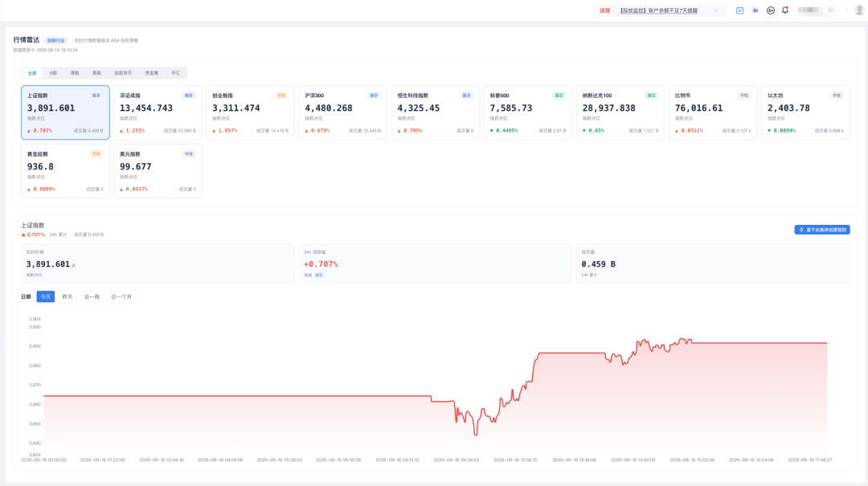
Task: Select the 全部 market tab
Action: click(32, 73)
